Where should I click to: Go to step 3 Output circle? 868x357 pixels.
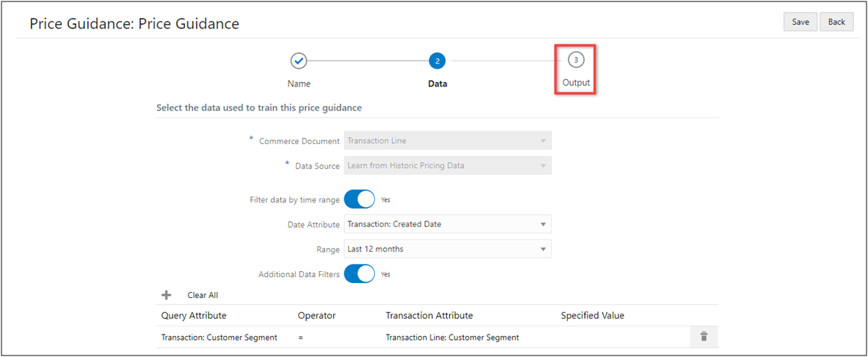click(575, 60)
